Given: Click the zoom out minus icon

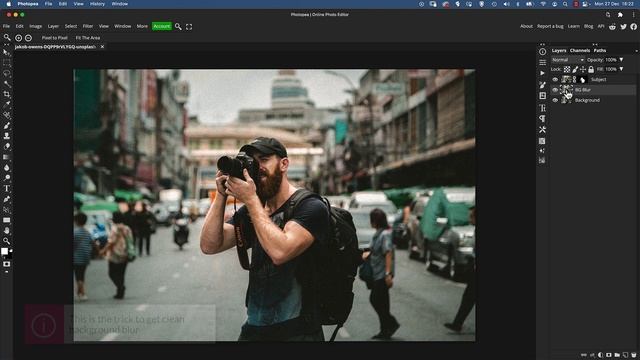Looking at the screenshot, I should click(x=28, y=38).
